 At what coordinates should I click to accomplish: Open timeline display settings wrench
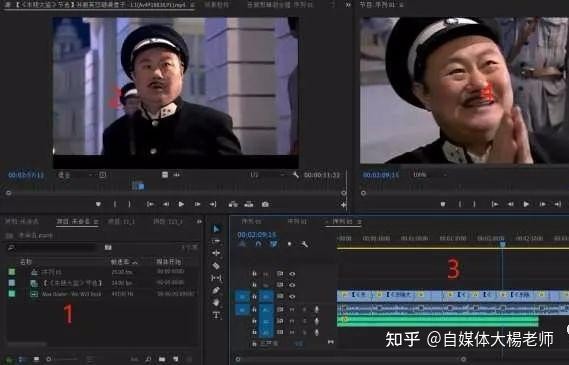[x=304, y=244]
